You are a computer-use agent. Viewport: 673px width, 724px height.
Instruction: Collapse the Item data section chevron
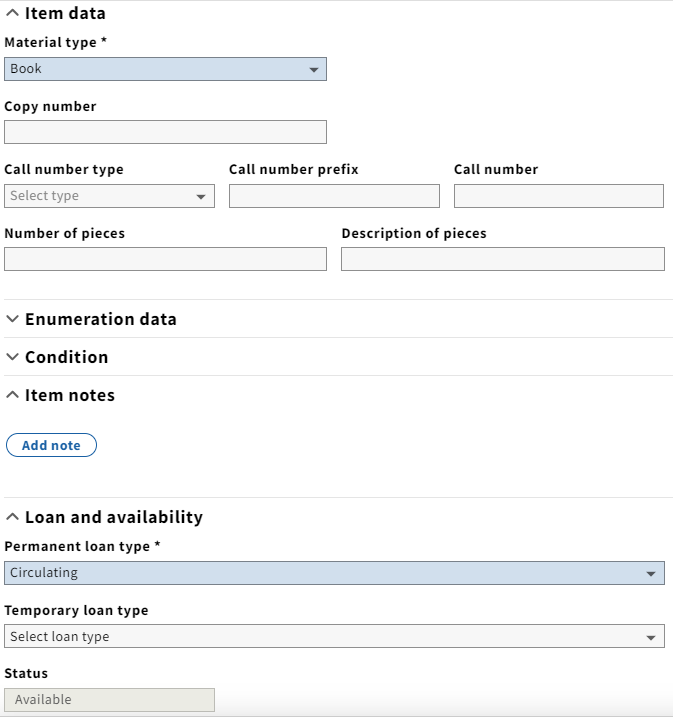pyautogui.click(x=12, y=13)
